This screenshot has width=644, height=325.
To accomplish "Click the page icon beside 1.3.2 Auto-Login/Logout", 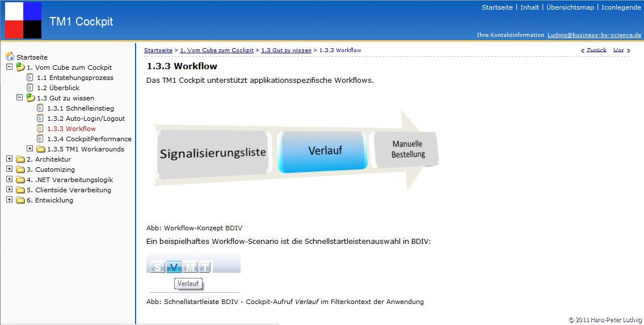I will coord(40,118).
